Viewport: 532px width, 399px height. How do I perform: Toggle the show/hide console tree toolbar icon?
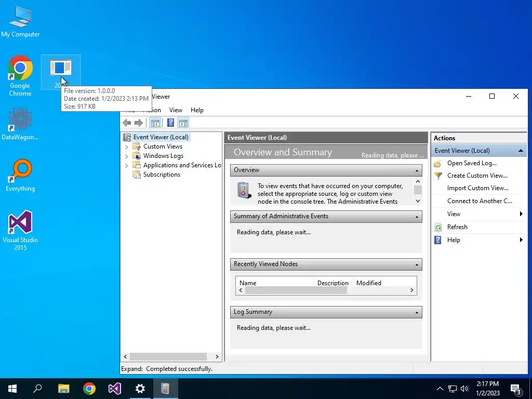[x=155, y=123]
